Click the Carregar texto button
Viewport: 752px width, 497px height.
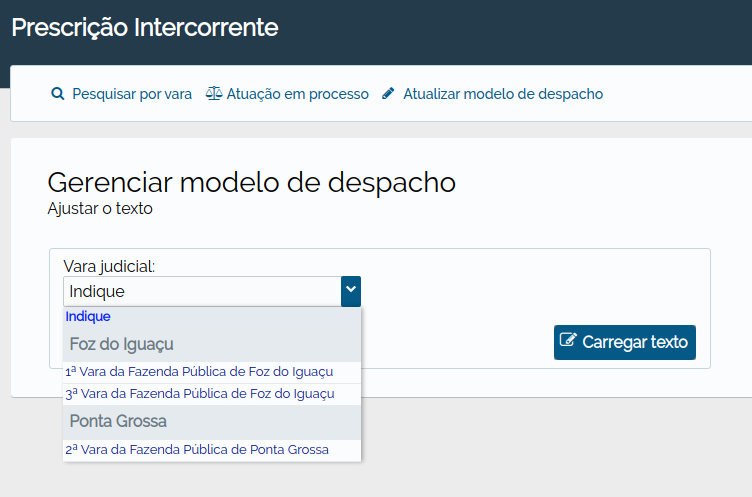(x=624, y=343)
